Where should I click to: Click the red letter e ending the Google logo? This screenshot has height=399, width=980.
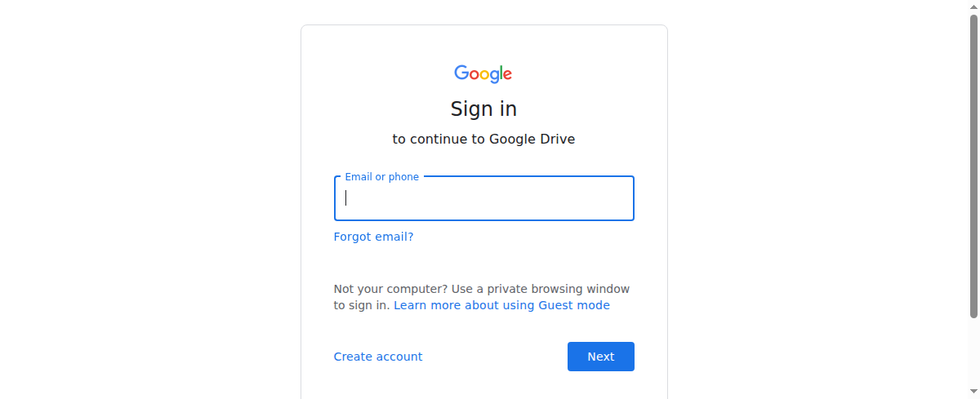[507, 75]
